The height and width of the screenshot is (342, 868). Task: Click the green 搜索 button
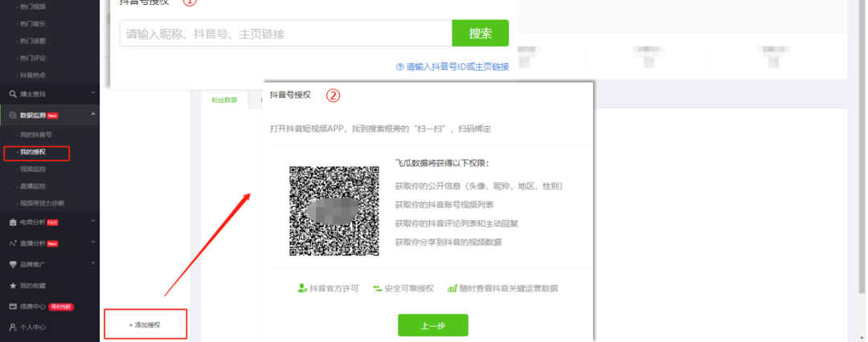[481, 33]
